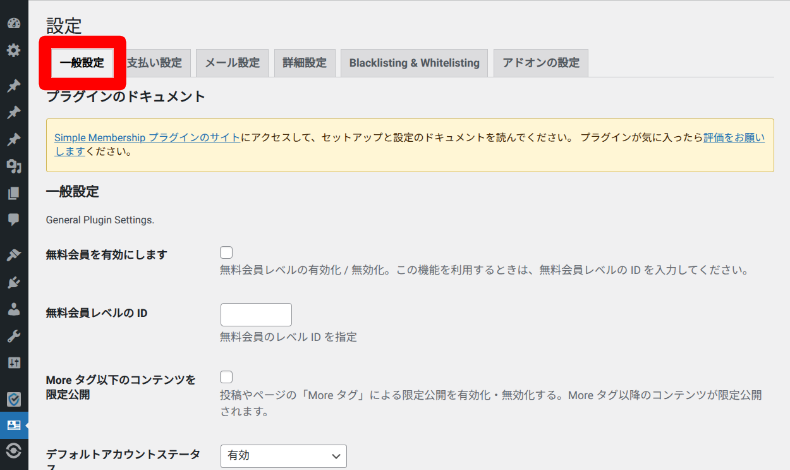Go to the アドオンの設定 tab
Viewport: 790px width, 470px height.
click(541, 63)
